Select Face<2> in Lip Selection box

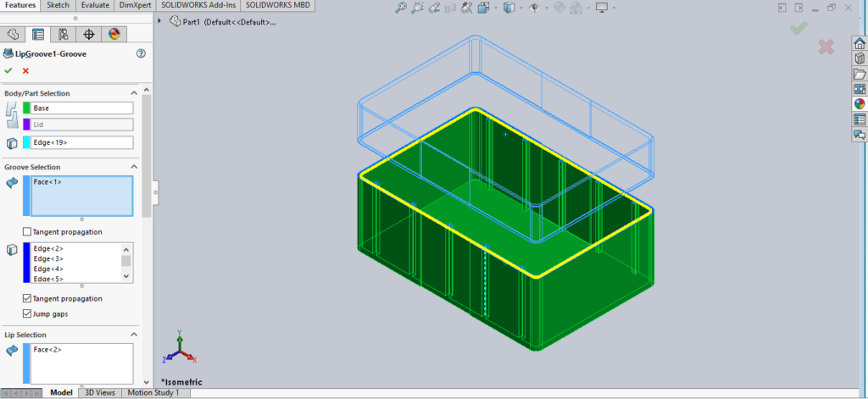[x=47, y=350]
